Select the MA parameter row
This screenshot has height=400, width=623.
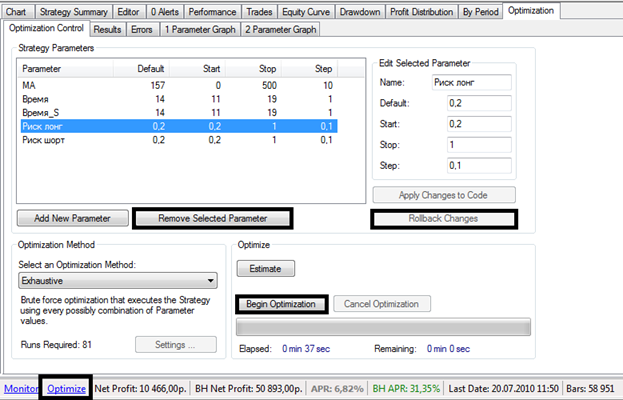(x=177, y=84)
